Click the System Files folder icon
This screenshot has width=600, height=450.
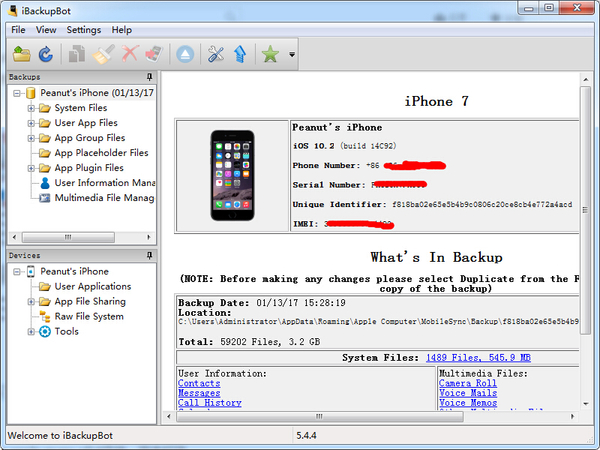coord(45,108)
